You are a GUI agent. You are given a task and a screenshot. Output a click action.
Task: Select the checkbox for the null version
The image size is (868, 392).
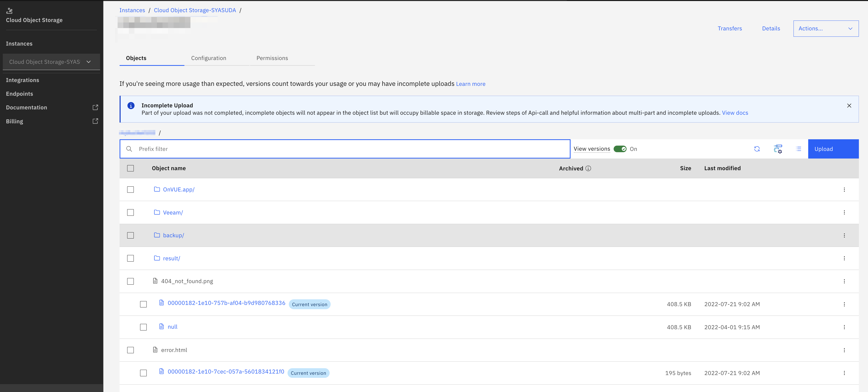pos(144,327)
